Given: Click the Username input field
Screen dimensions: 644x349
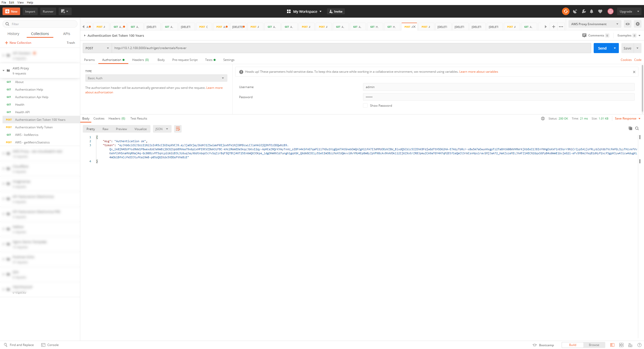Looking at the screenshot, I should click(498, 87).
